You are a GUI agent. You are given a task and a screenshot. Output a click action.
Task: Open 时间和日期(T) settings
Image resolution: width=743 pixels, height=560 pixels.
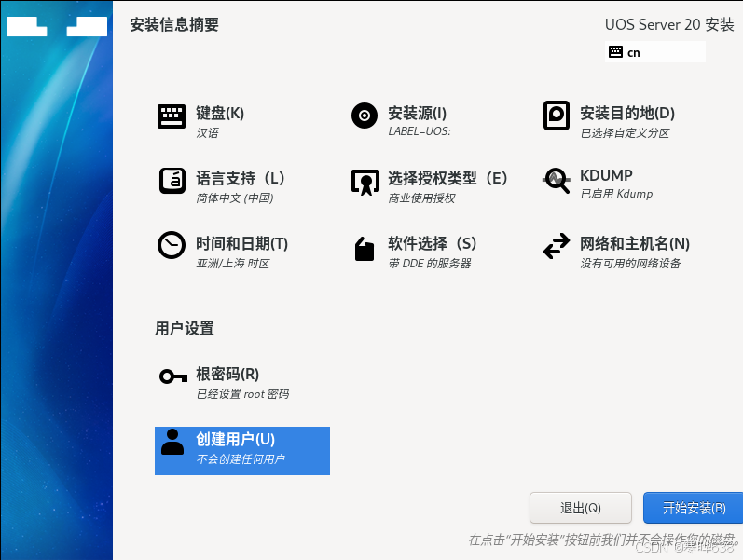pyautogui.click(x=241, y=243)
